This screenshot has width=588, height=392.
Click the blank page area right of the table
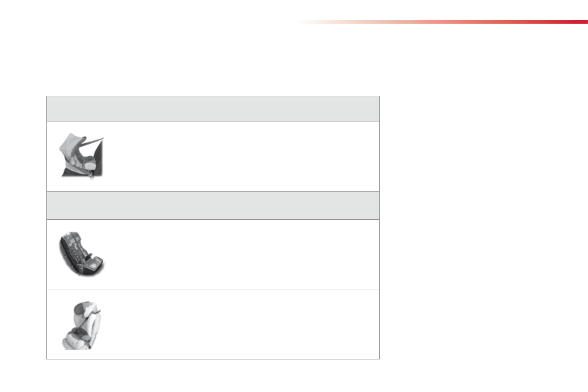pos(484,222)
